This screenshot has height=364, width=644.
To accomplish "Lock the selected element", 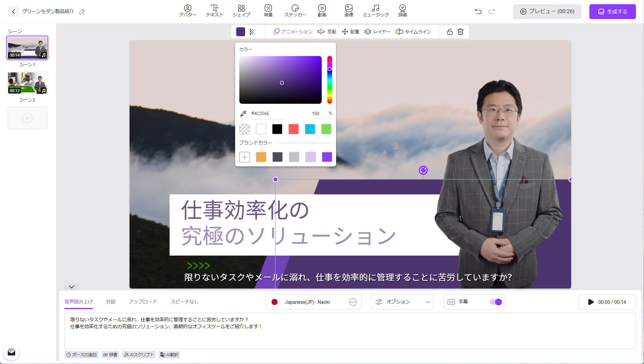I will 450,32.
